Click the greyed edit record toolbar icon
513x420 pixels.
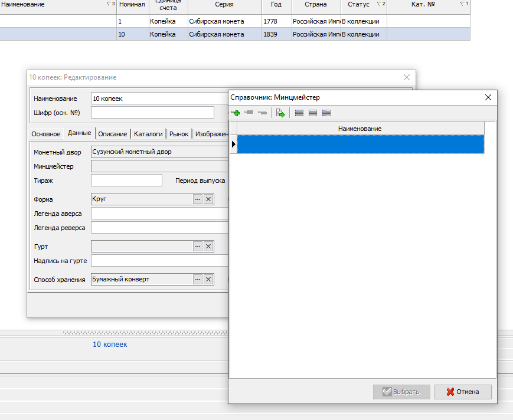249,113
